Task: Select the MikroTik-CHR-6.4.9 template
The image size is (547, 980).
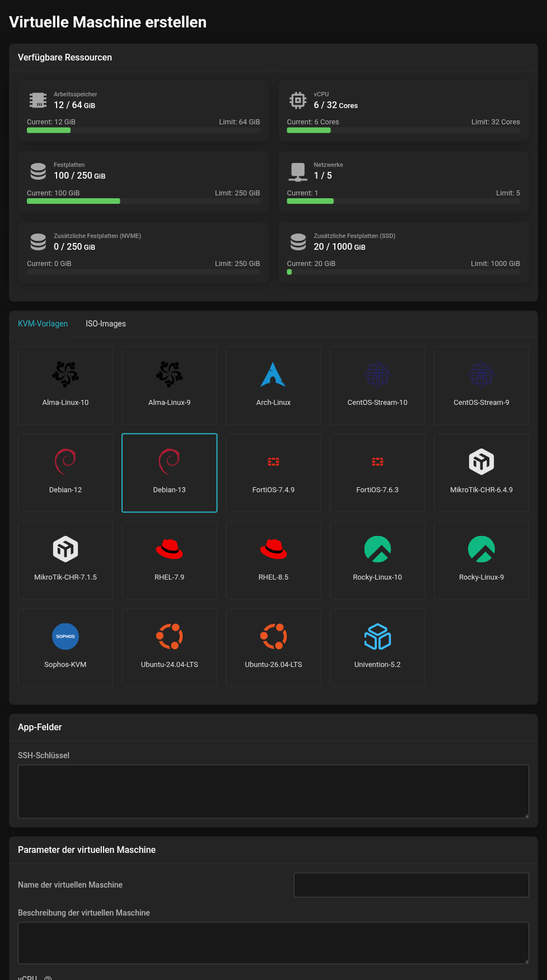Action: click(x=481, y=473)
